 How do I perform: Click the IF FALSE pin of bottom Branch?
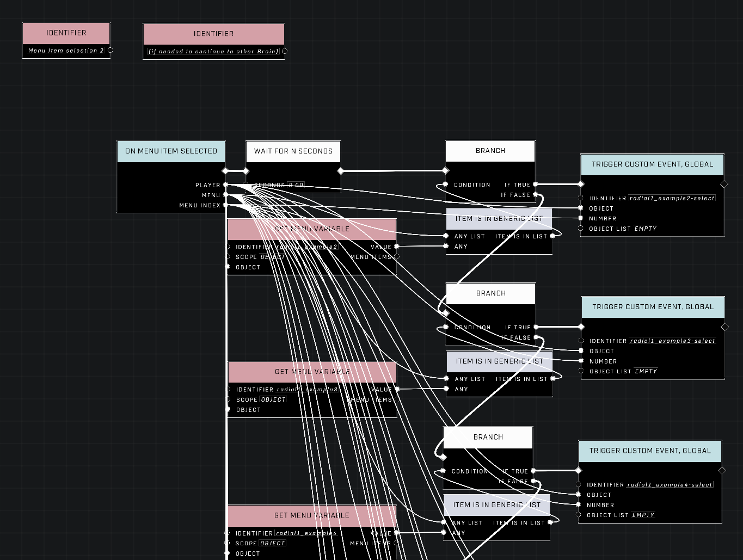(x=533, y=481)
